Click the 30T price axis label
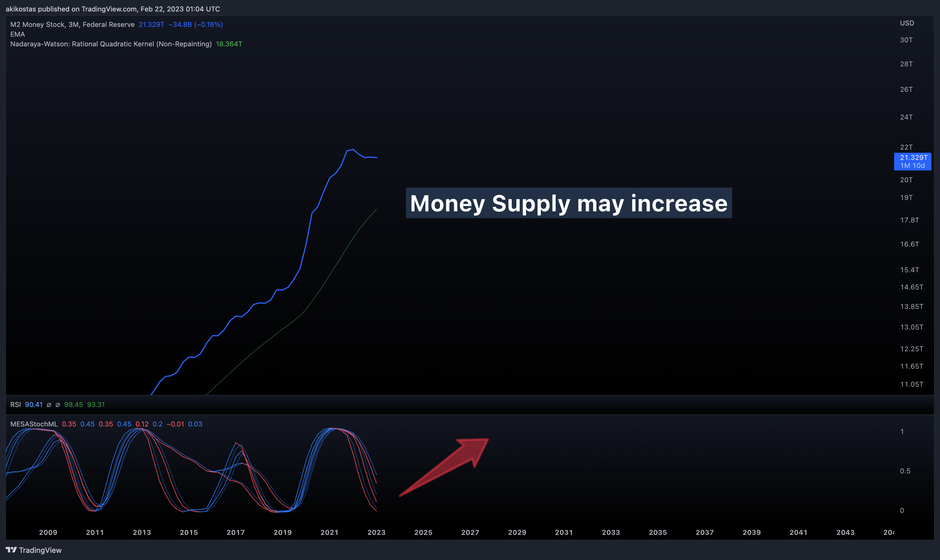Screen dimensions: 940x560 tap(906, 40)
